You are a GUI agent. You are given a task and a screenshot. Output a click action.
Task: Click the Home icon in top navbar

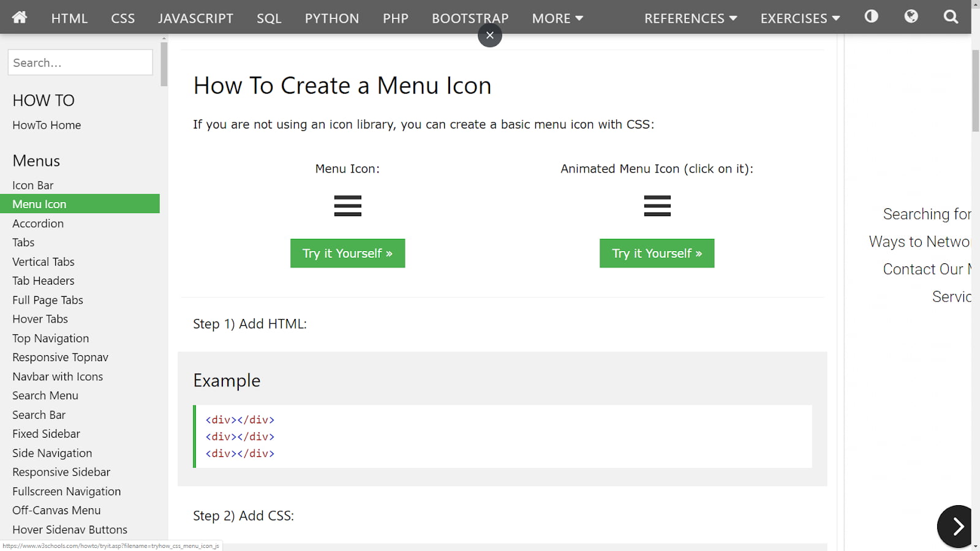(x=20, y=17)
